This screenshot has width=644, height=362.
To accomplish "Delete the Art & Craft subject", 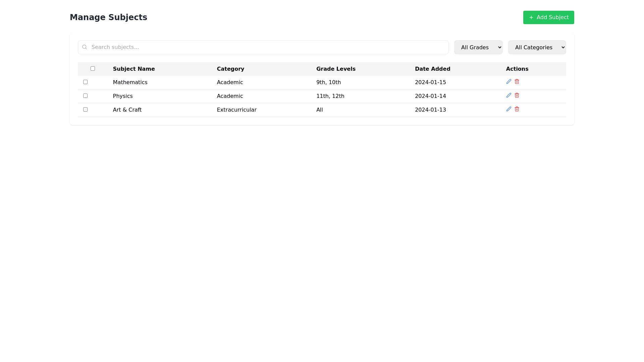I will point(517,109).
